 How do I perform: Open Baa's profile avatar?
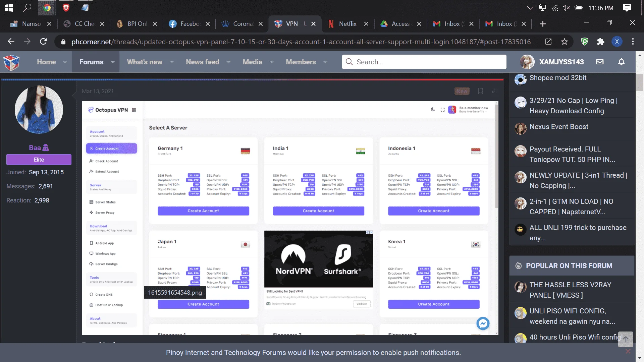click(x=39, y=110)
